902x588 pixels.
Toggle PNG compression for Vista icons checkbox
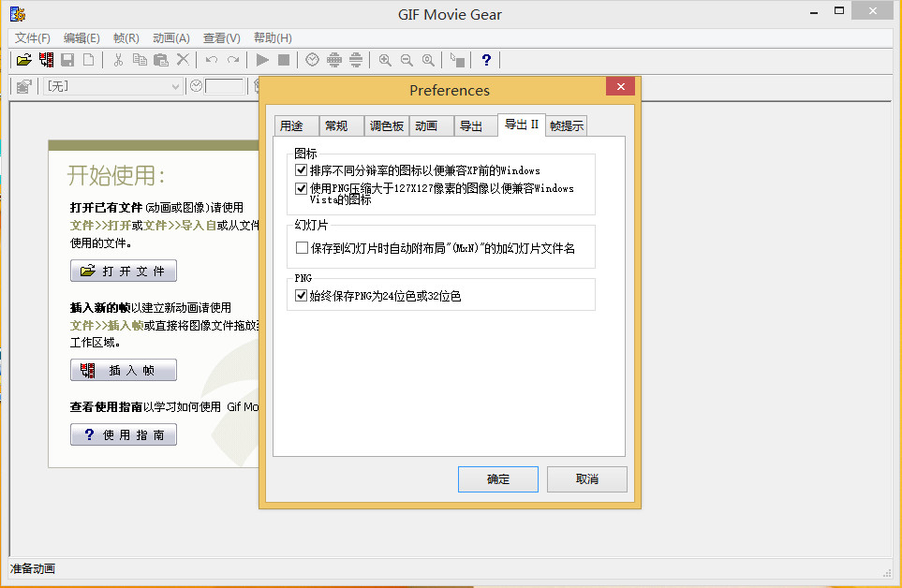pos(302,188)
